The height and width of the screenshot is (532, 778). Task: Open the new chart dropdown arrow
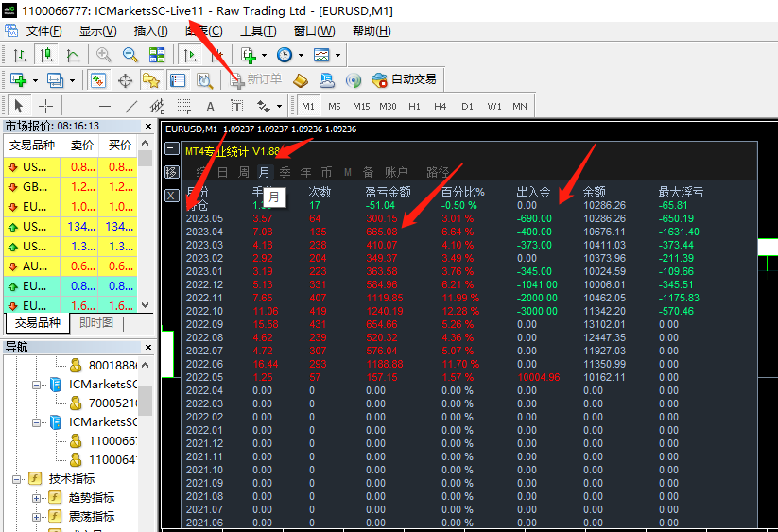click(x=35, y=79)
